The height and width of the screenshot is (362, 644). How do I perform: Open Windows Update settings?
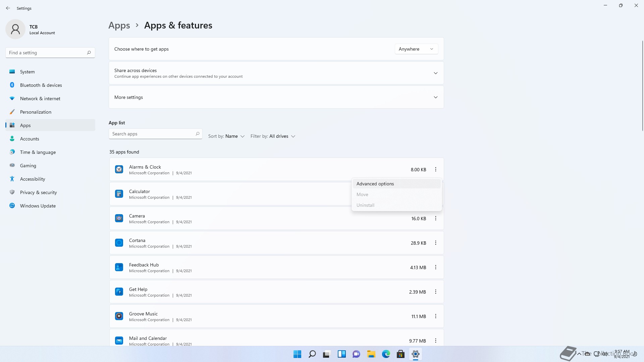click(x=50, y=206)
